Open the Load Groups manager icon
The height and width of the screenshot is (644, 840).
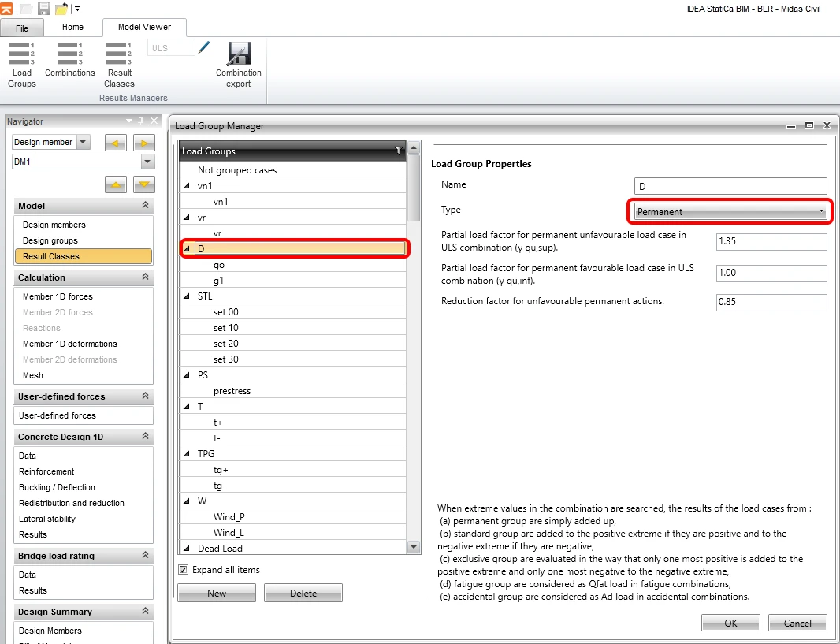click(x=22, y=65)
